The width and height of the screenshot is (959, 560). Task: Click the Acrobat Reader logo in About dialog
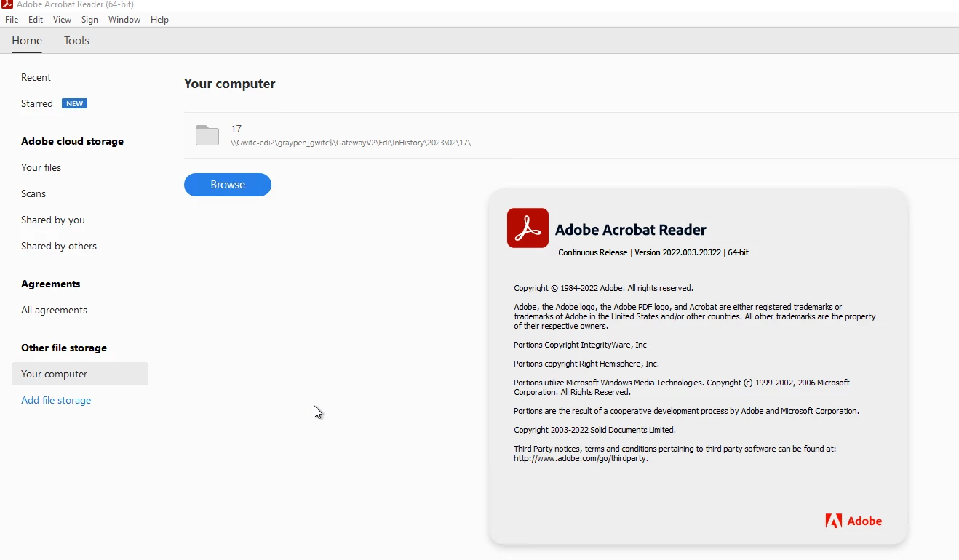528,228
